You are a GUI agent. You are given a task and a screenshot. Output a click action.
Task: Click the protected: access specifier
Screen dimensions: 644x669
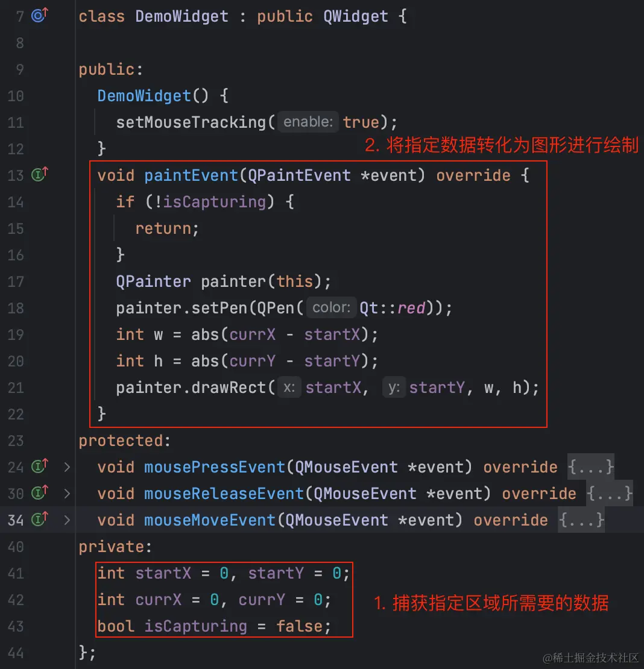click(x=125, y=441)
